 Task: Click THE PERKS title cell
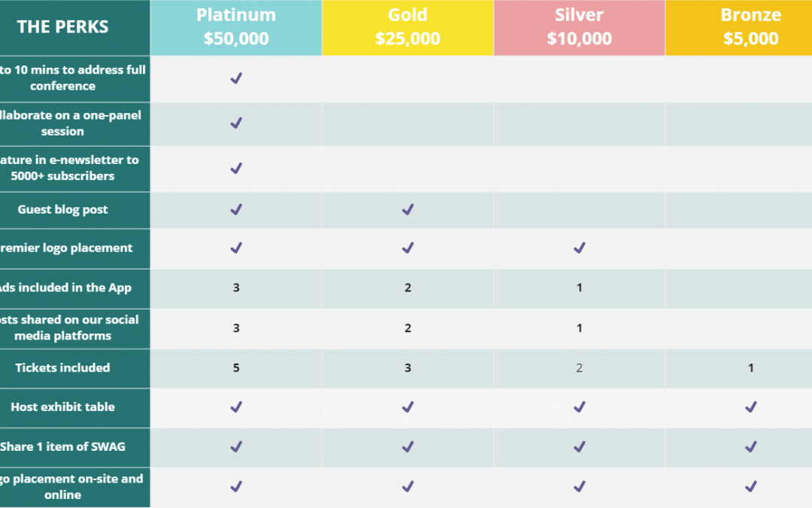[x=62, y=27]
